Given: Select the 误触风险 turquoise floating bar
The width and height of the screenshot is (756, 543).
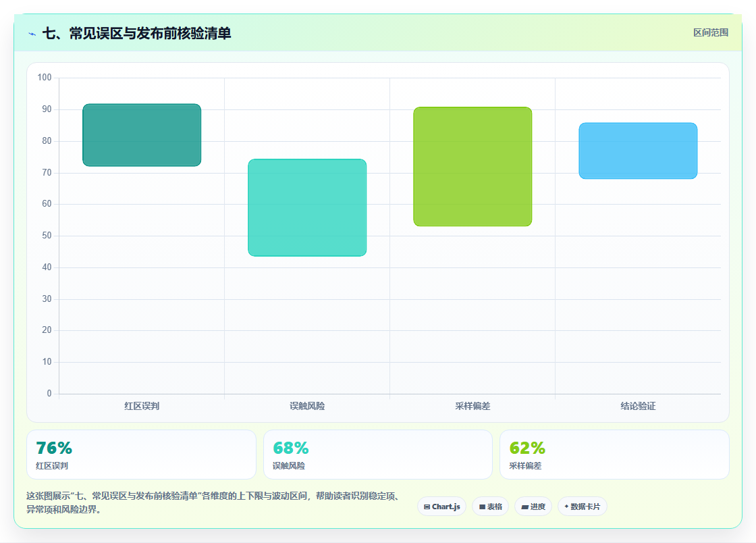Looking at the screenshot, I should [x=307, y=207].
